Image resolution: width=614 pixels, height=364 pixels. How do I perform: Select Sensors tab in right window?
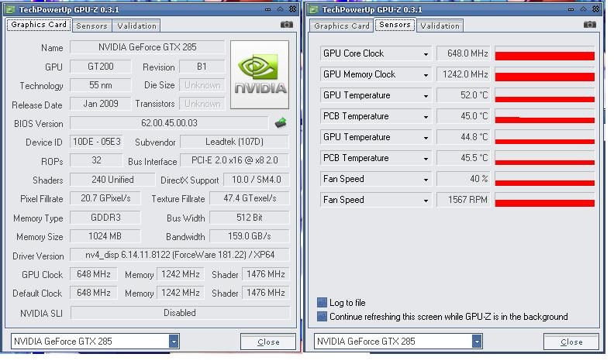click(395, 25)
